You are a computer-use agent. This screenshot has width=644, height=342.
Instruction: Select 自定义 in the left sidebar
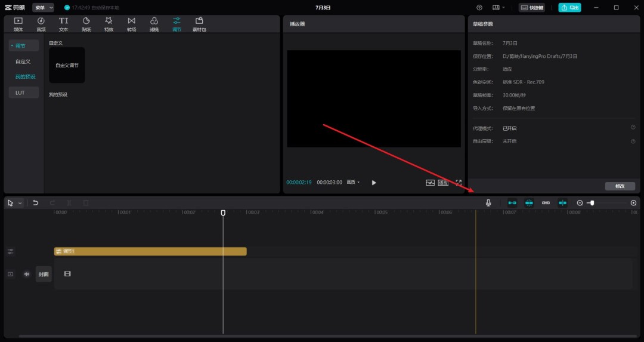[x=23, y=61]
